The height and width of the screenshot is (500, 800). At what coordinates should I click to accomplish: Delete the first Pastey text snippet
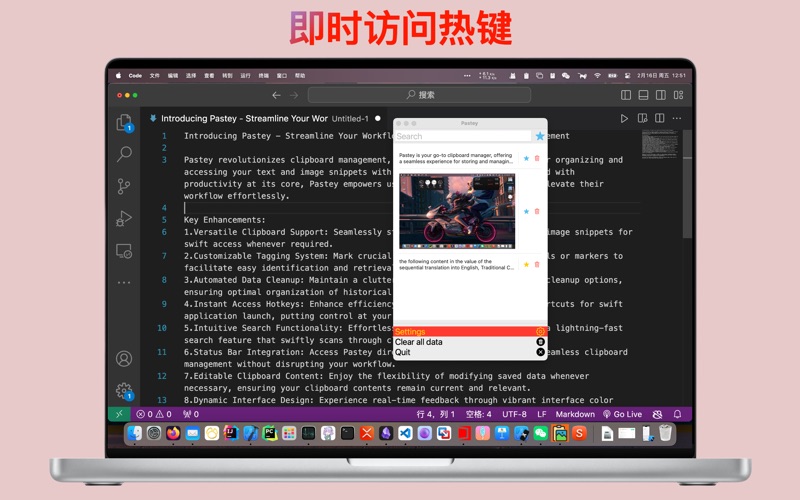[537, 158]
